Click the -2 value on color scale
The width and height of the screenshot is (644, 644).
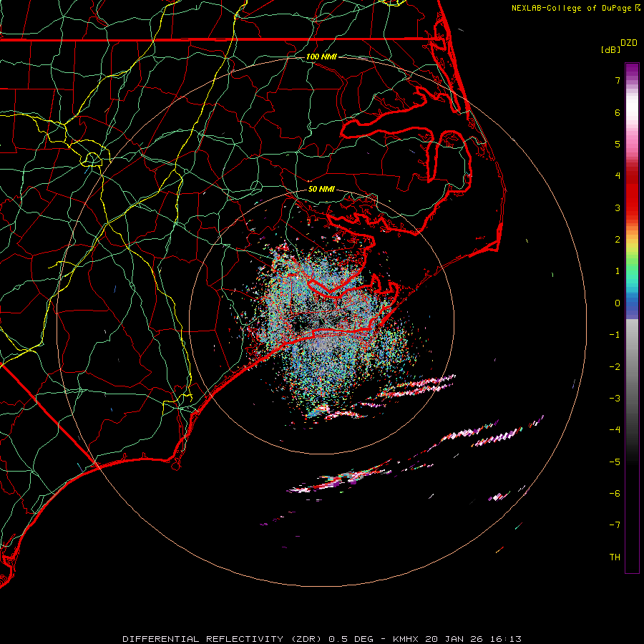(x=615, y=367)
